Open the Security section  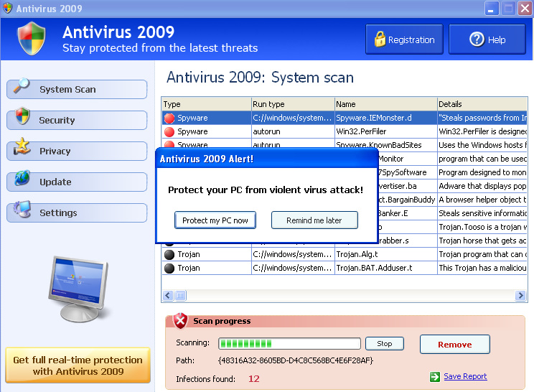77,120
